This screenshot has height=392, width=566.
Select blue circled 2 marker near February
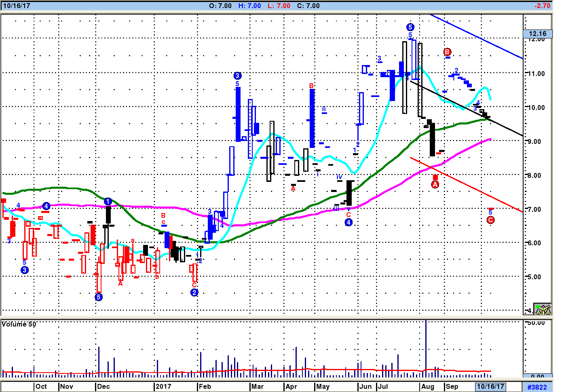194,293
